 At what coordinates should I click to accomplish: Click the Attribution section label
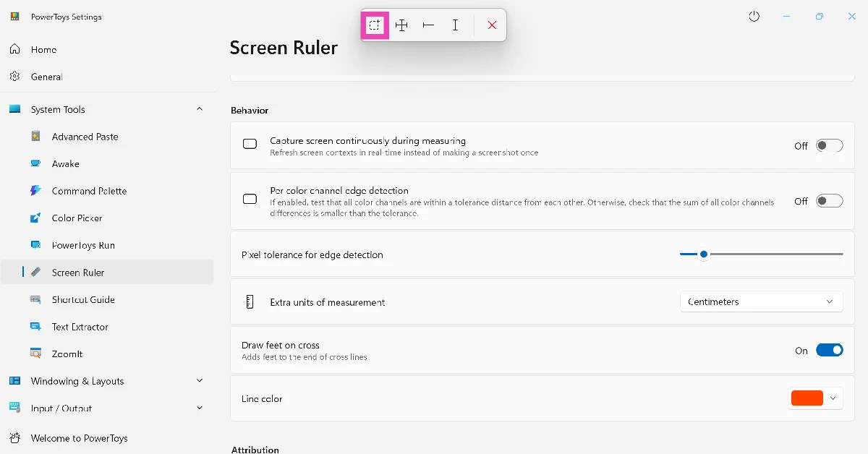click(x=255, y=449)
